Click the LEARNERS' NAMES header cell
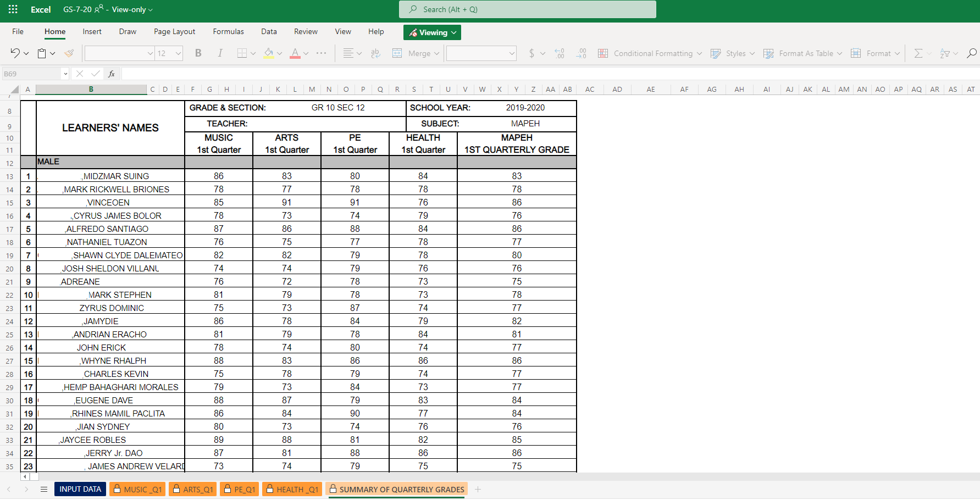Screen dimensions: 980x500 tap(110, 128)
